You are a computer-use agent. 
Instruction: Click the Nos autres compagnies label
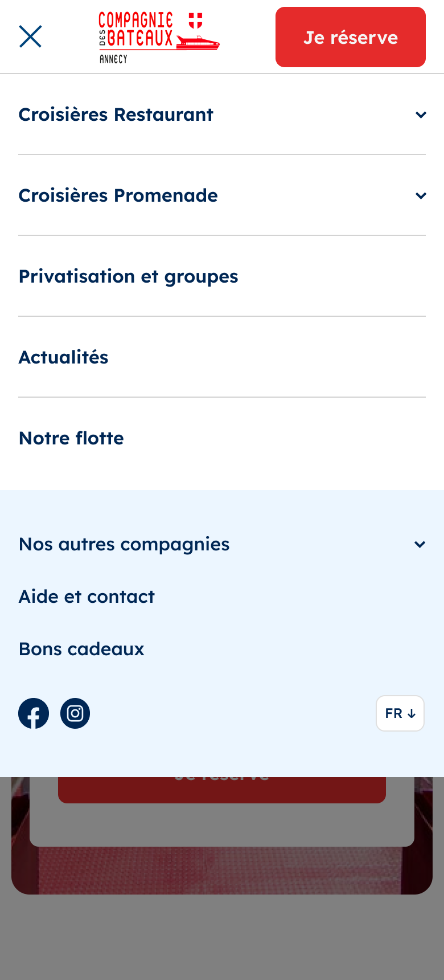[124, 544]
